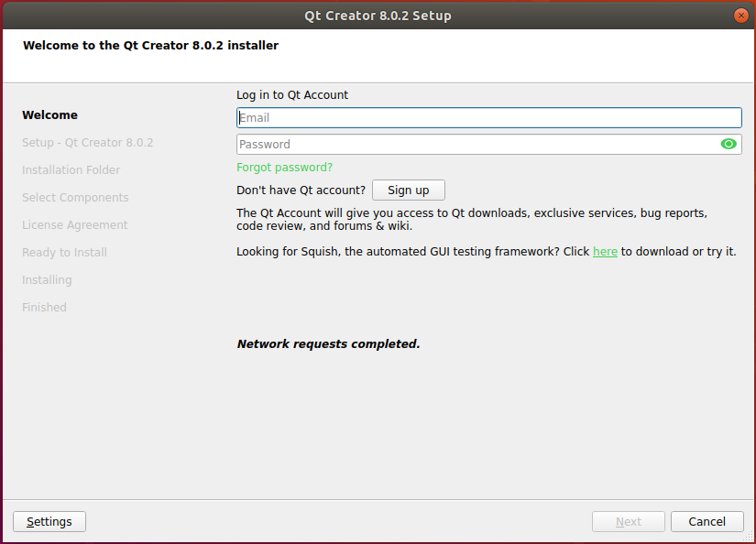Cancel the Qt Creator installation
Viewport: 756px width, 544px height.
[x=707, y=521]
